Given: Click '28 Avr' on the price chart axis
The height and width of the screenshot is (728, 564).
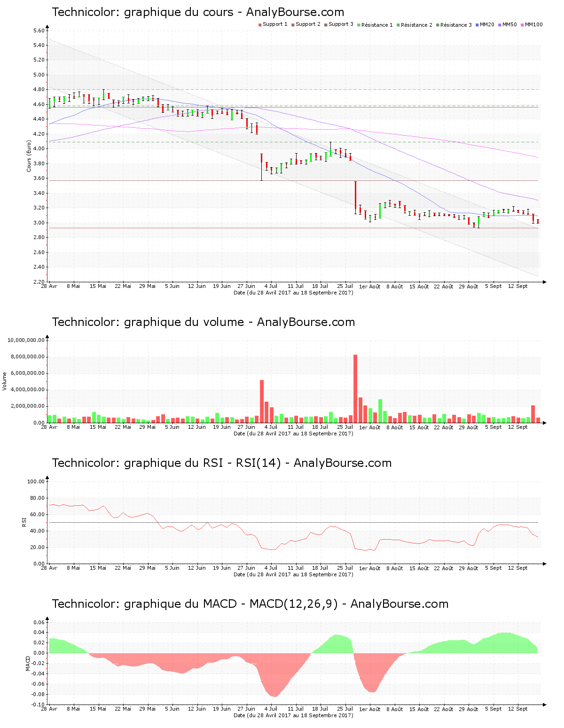Looking at the screenshot, I should (49, 286).
